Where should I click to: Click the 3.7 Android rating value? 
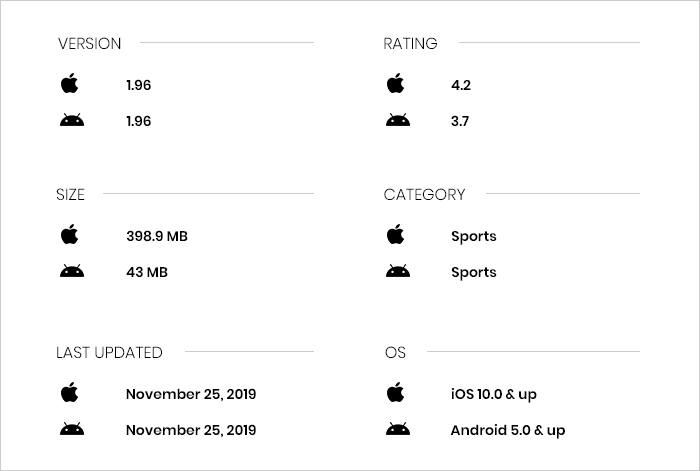click(460, 122)
